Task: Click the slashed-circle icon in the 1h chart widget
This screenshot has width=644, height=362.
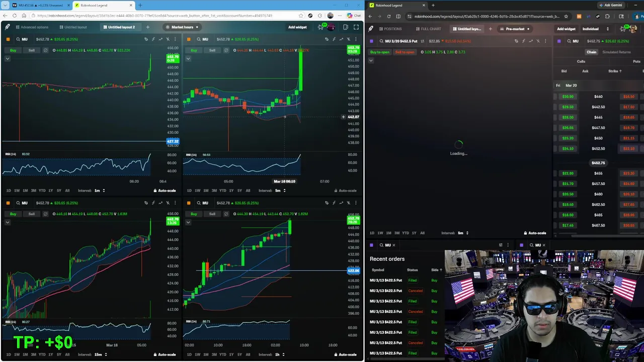Action: (x=226, y=214)
